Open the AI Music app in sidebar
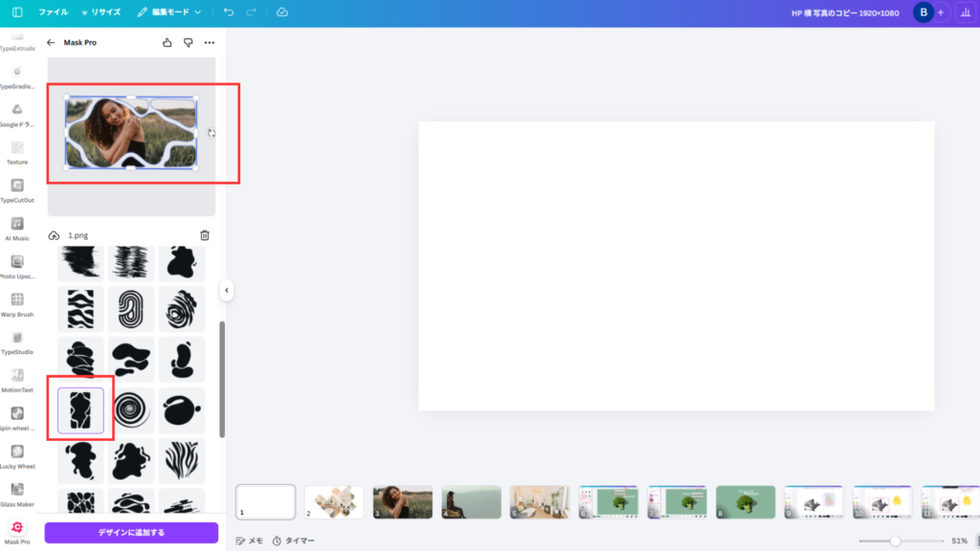Image resolution: width=980 pixels, height=551 pixels. (17, 228)
